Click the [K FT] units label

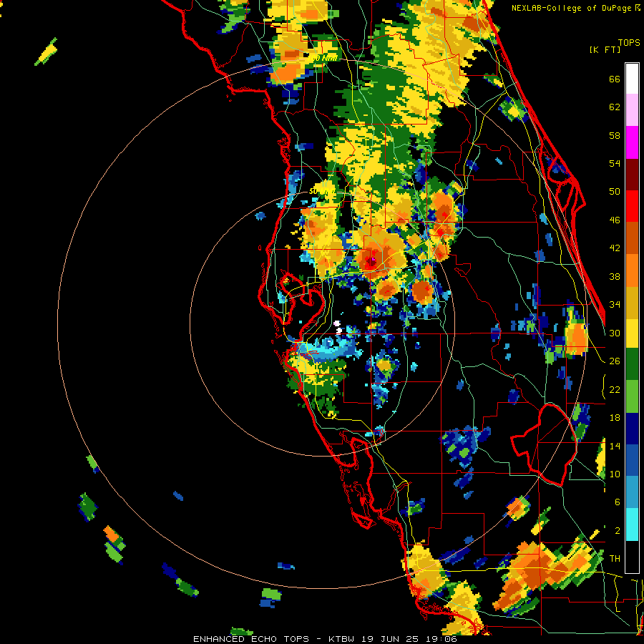(605, 50)
